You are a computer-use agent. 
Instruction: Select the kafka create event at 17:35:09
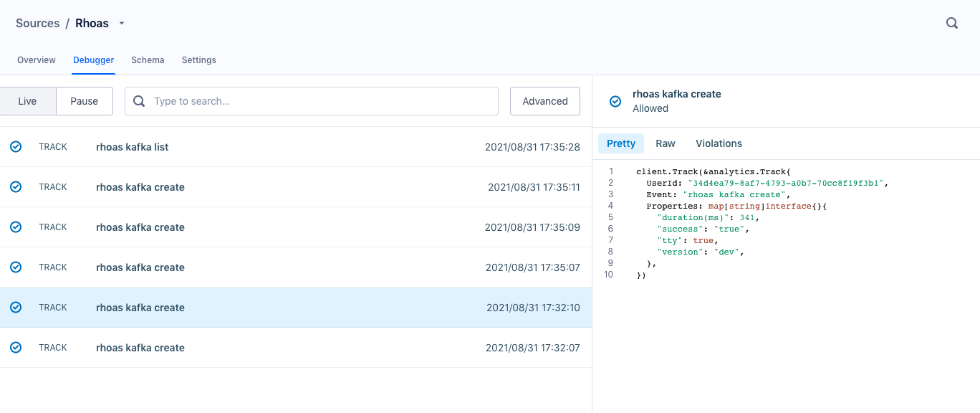click(296, 227)
